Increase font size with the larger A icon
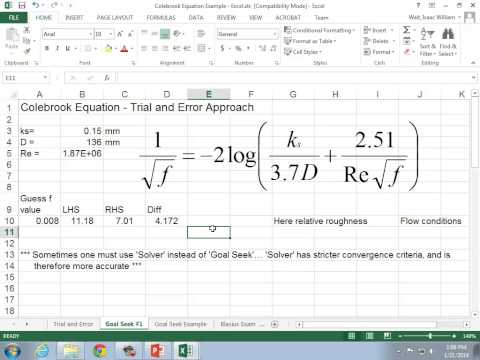480x360 pixels. [120, 34]
